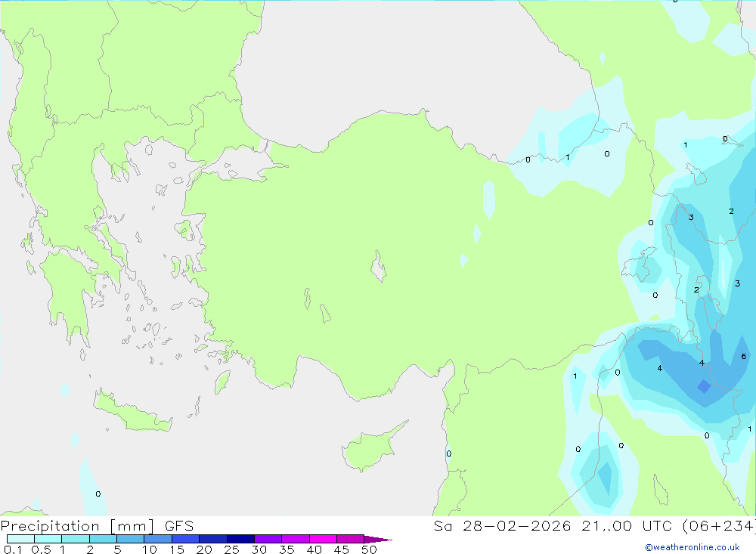Pick the legend swatch between 45 and 50
Image resolution: width=756 pixels, height=554 pixels.
[x=350, y=539]
